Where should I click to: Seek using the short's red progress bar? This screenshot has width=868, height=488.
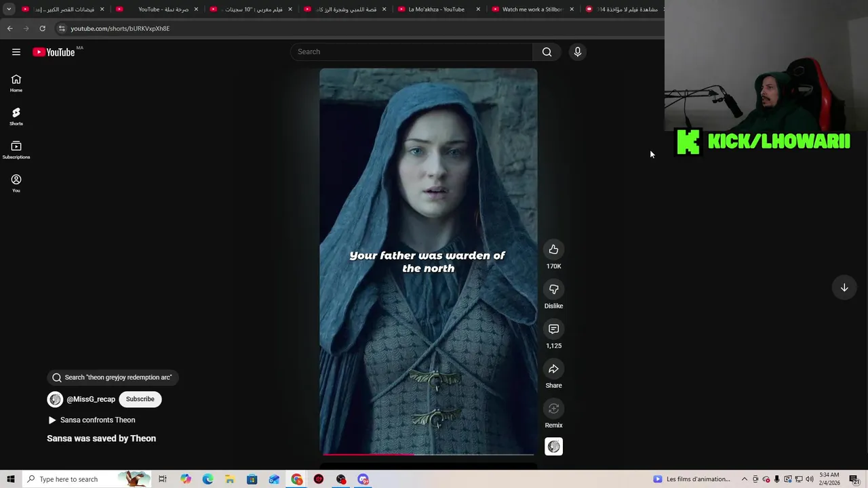pyautogui.click(x=428, y=454)
